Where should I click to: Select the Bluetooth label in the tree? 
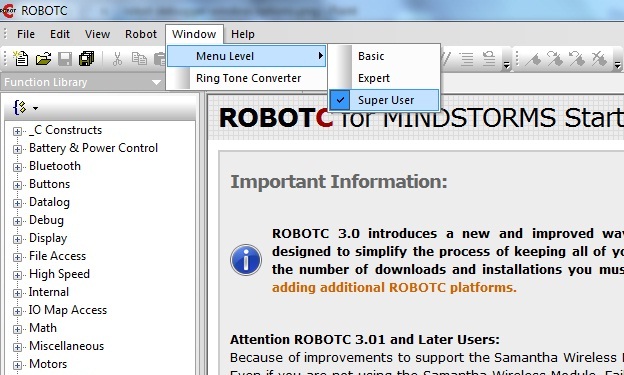(55, 166)
